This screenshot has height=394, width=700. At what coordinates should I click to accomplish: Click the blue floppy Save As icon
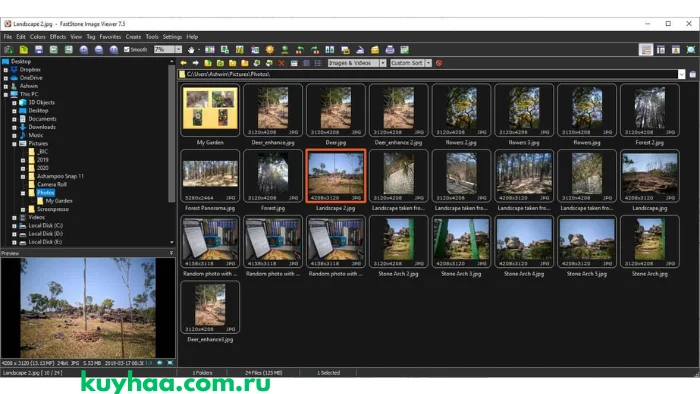click(39, 50)
